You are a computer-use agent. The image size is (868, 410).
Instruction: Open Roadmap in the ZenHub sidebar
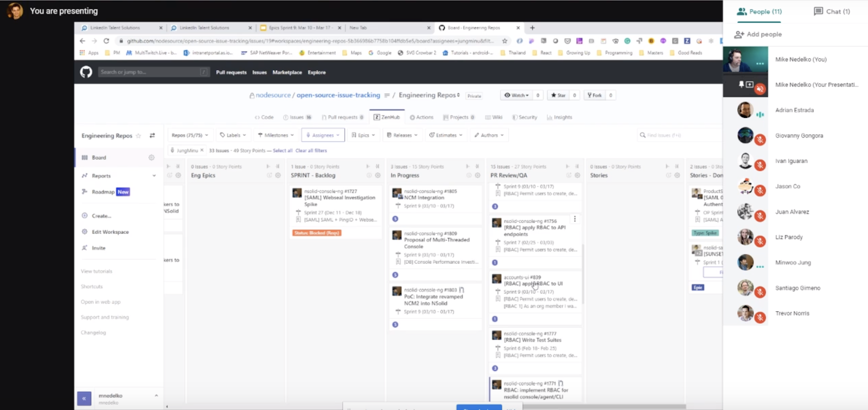point(103,192)
